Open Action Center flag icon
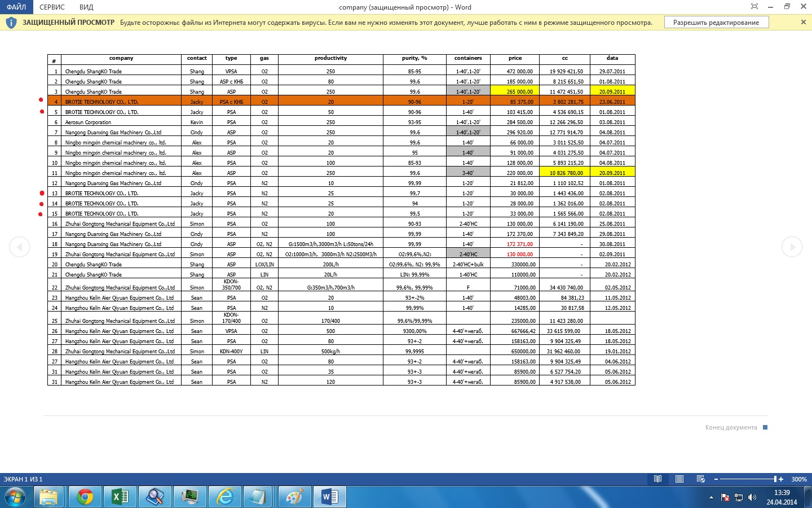 [x=726, y=497]
